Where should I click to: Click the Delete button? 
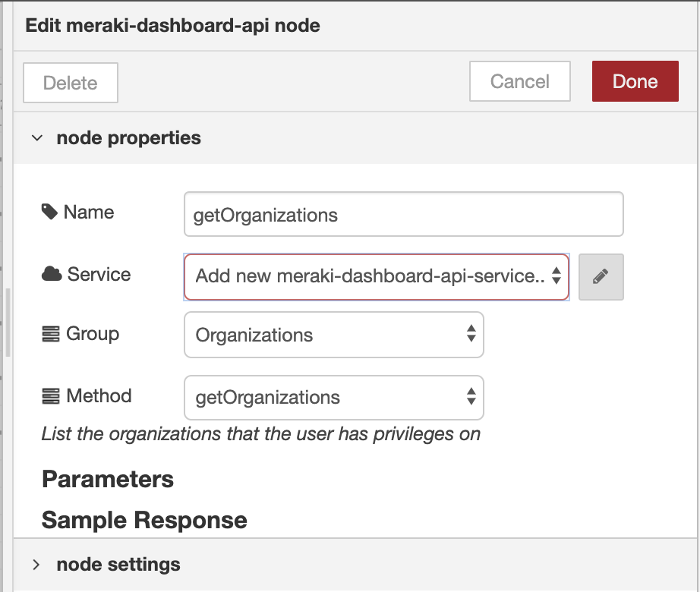(x=71, y=83)
